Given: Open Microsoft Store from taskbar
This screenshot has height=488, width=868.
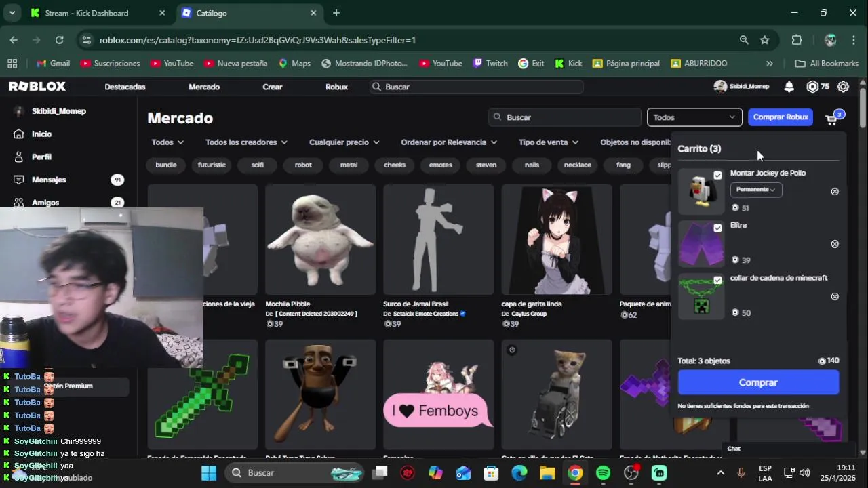Looking at the screenshot, I should pos(492,473).
